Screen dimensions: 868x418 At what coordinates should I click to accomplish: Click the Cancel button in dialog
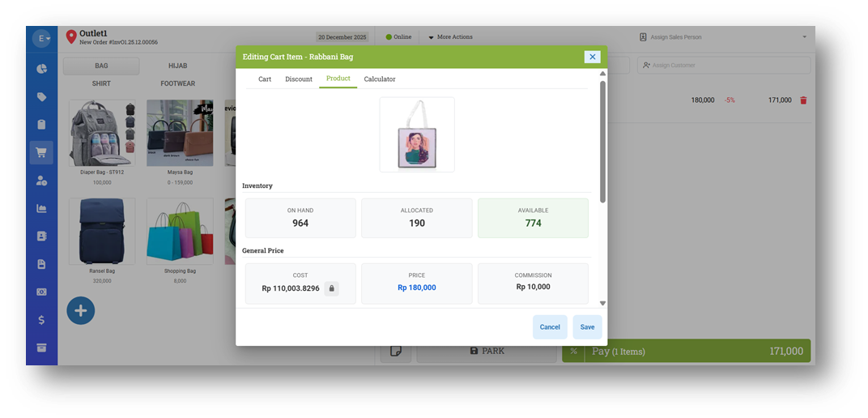550,327
